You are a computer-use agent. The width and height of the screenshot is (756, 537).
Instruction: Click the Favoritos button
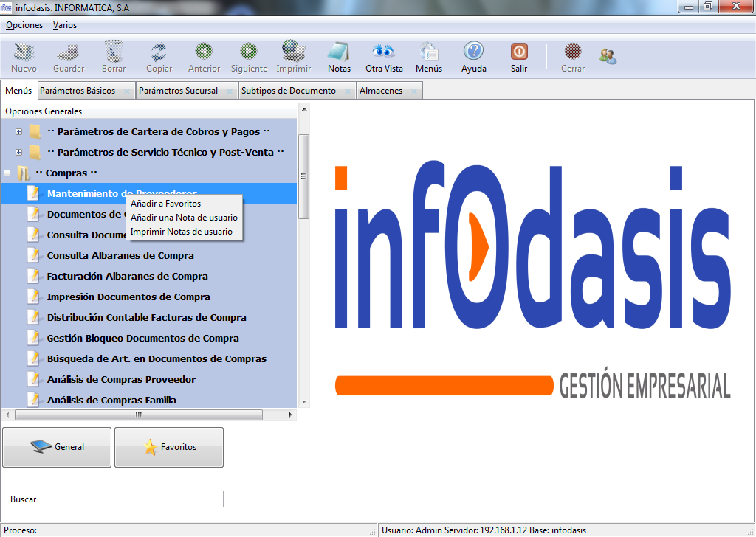pos(169,447)
